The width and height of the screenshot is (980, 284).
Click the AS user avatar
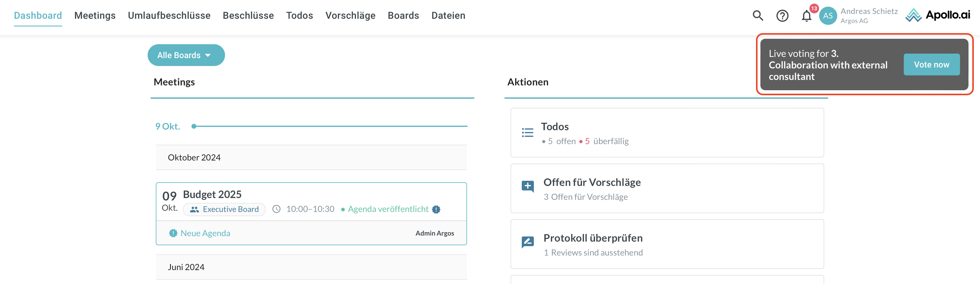tap(828, 16)
